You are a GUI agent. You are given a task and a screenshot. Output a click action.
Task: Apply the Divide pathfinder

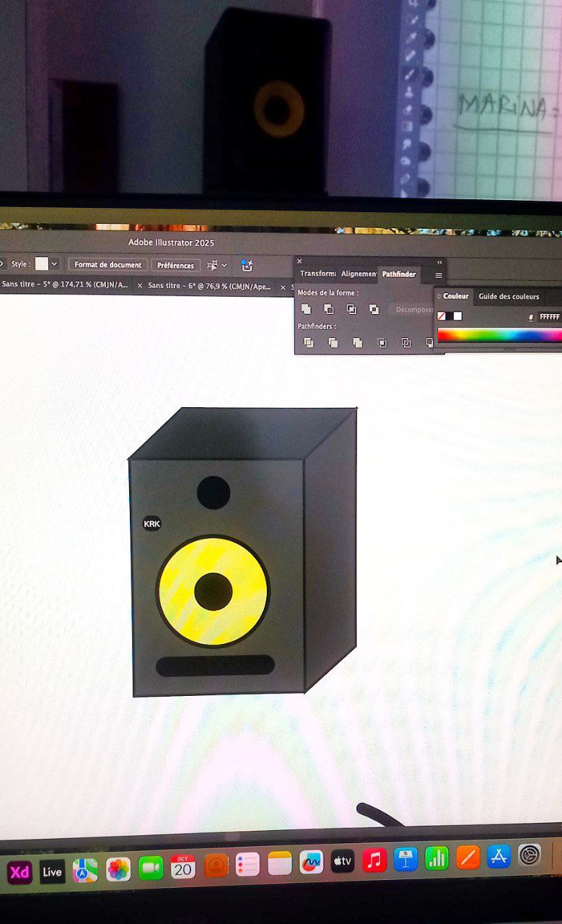click(309, 343)
